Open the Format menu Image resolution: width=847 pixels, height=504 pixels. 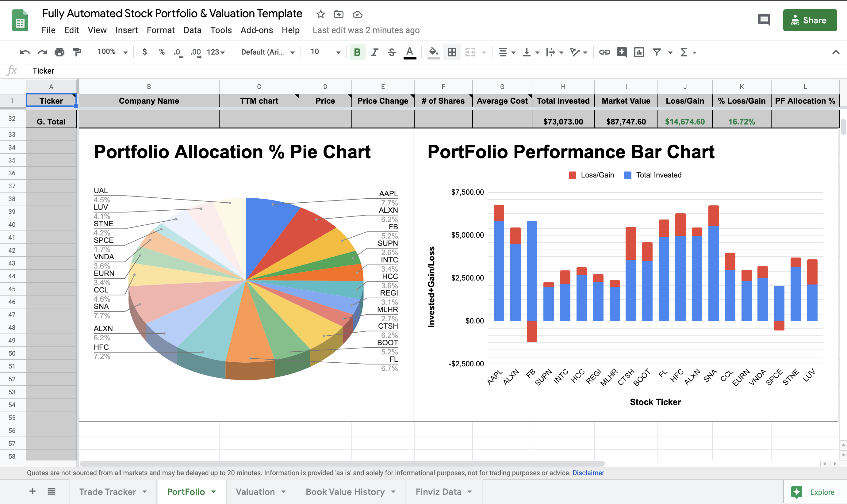tap(161, 30)
